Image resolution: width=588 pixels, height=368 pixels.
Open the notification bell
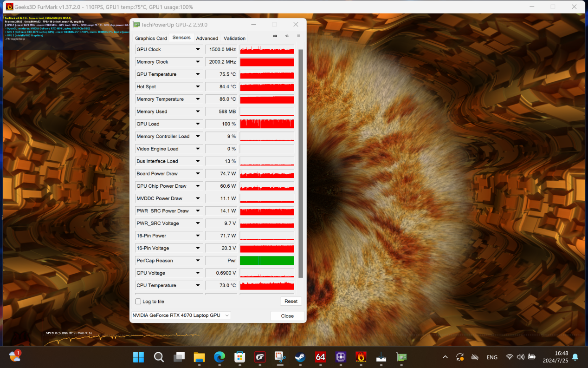tap(575, 357)
